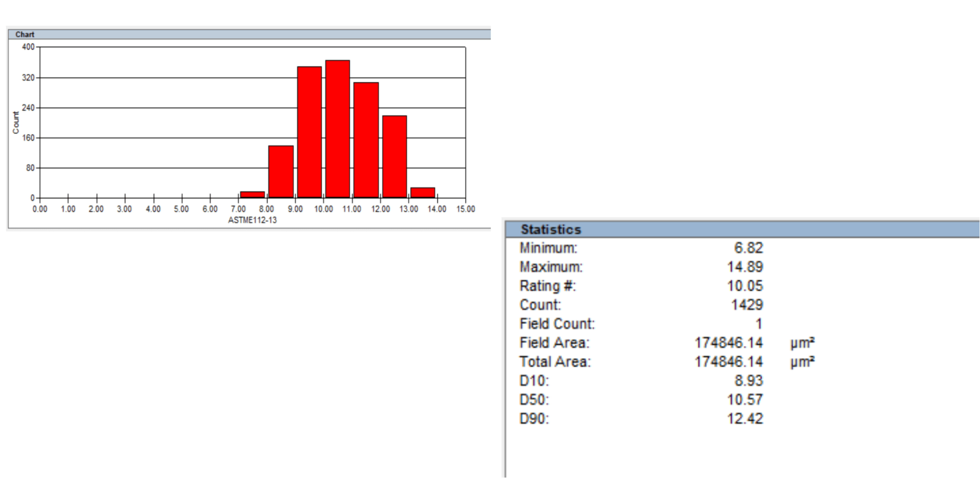Click the Field Area: label

click(x=555, y=343)
